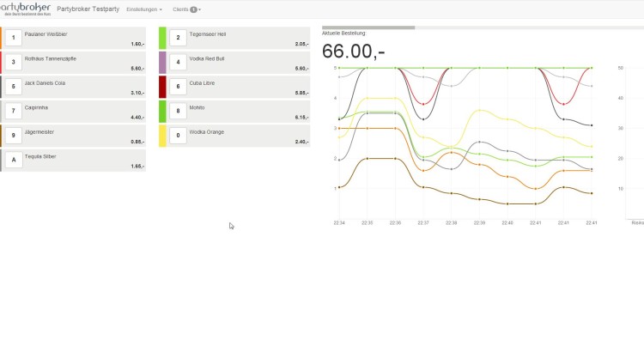This screenshot has height=352, width=644.
Task: Click the 1.65,- price of Tequila Silber
Action: coord(137,167)
